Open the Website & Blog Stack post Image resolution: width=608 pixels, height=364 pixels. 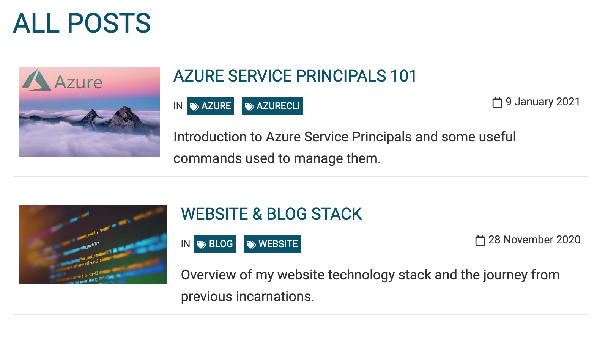coord(271,214)
